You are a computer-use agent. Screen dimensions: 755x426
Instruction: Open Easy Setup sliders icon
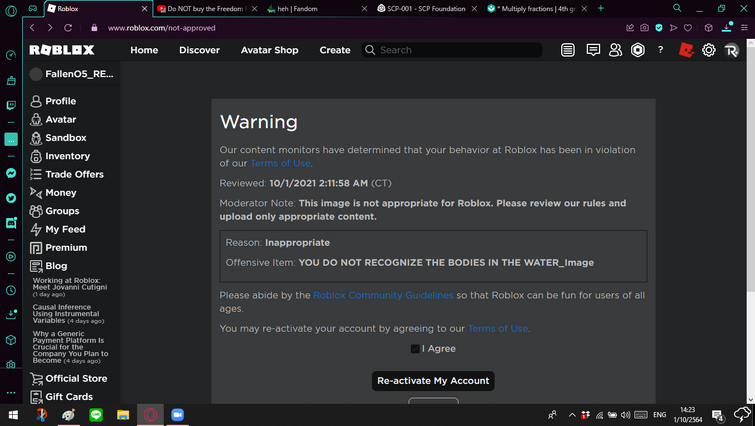pos(744,28)
